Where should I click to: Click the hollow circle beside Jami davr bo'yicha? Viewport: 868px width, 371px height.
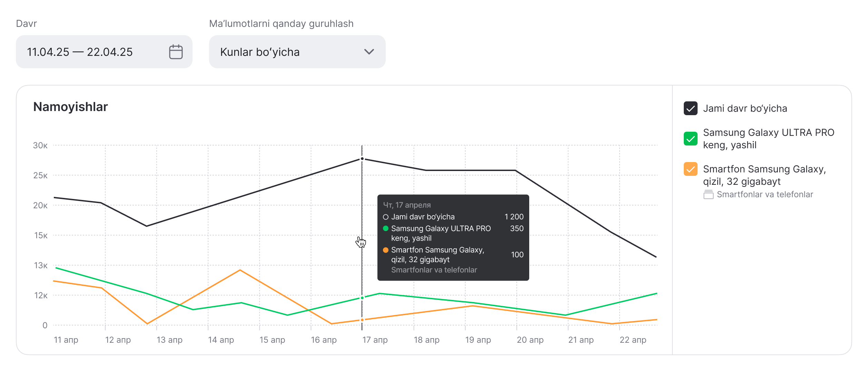click(x=386, y=217)
